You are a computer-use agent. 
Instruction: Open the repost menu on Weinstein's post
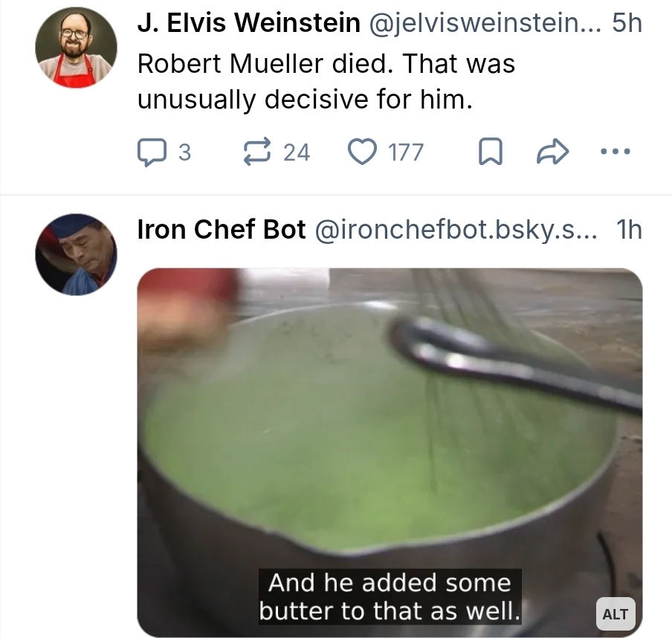pos(257,152)
